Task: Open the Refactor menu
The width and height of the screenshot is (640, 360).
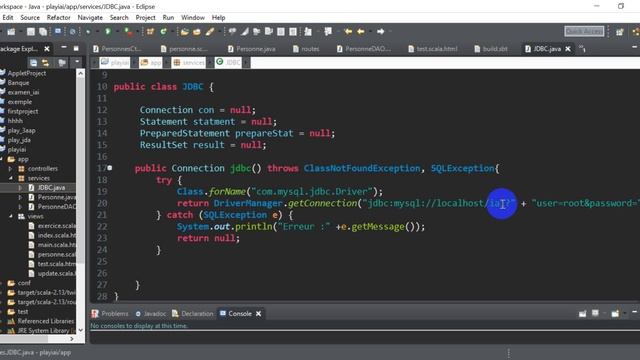Action: [58, 18]
